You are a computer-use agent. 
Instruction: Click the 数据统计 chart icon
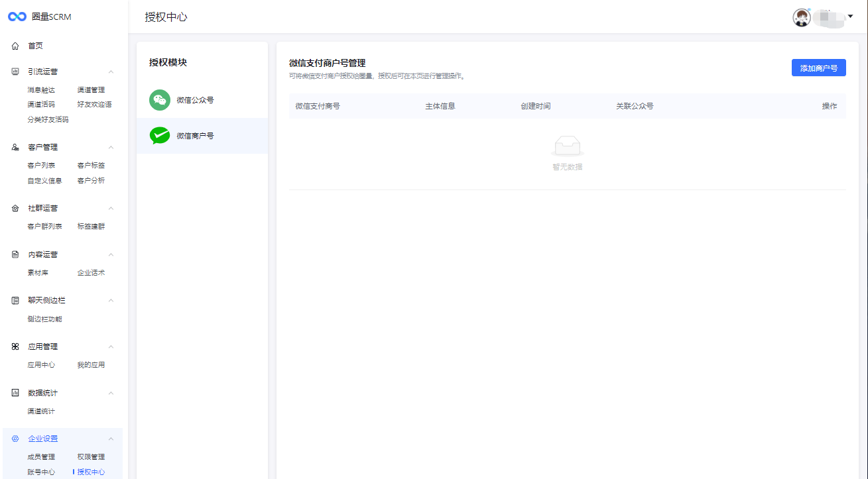pyautogui.click(x=15, y=393)
